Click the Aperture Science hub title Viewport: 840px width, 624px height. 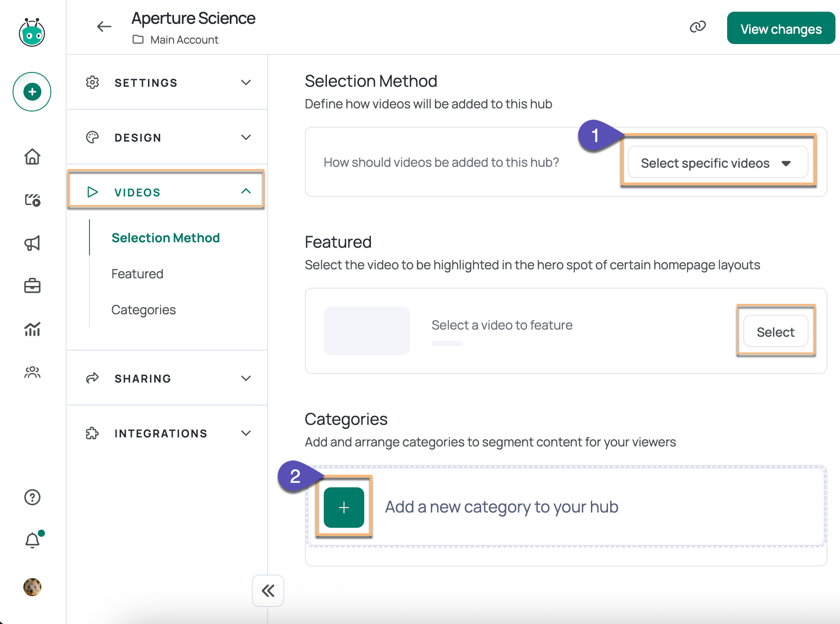[x=193, y=18]
